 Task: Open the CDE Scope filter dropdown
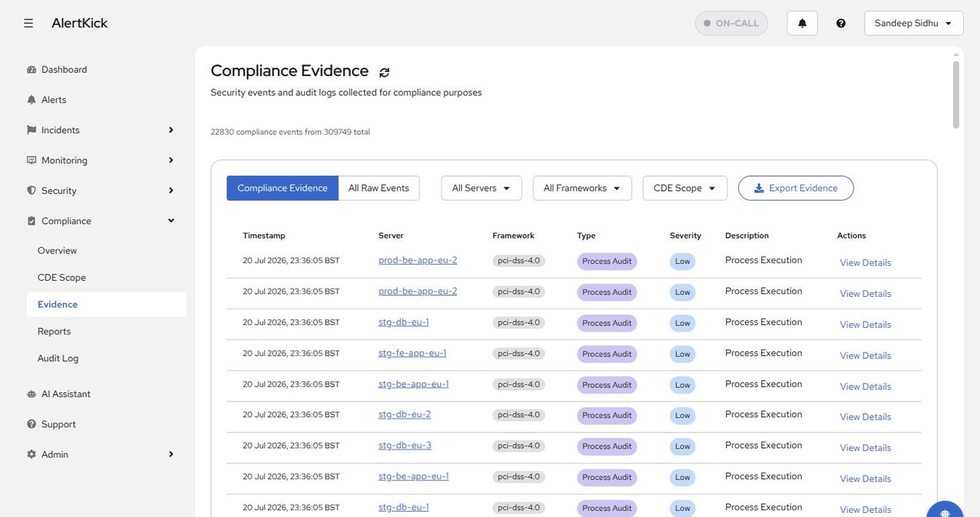point(685,188)
